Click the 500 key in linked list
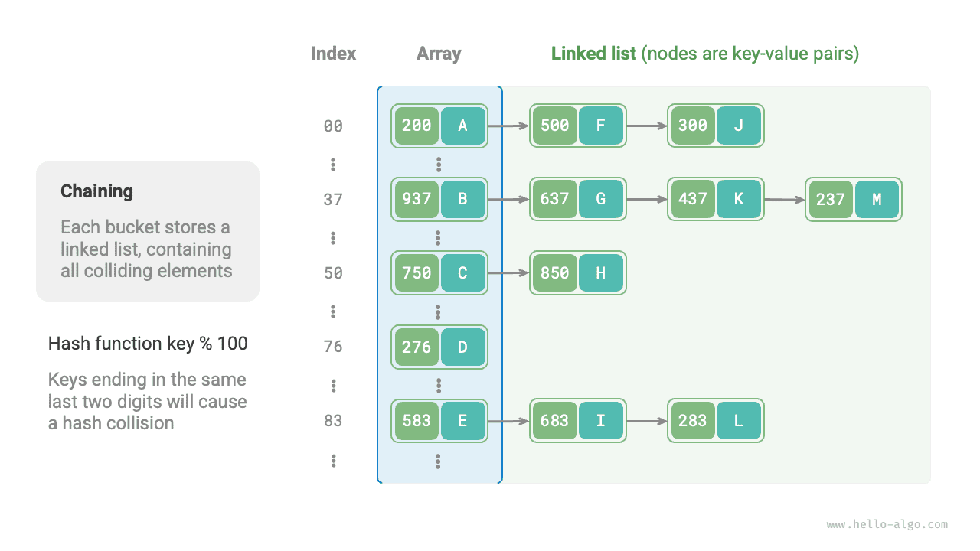 (554, 126)
